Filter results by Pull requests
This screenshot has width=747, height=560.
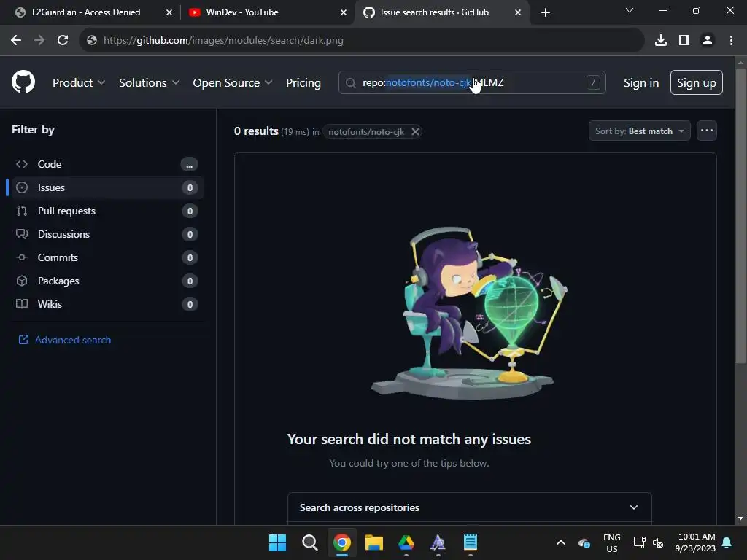coord(107,211)
